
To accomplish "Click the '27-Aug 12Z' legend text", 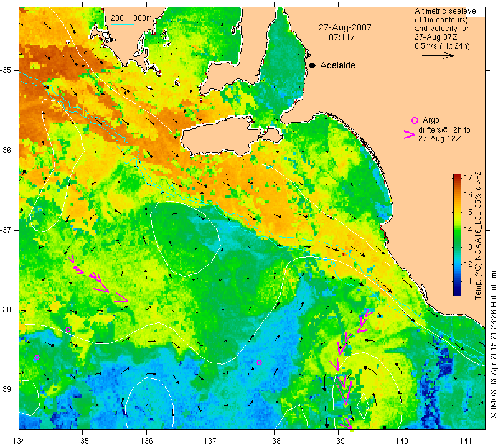I will pos(439,139).
